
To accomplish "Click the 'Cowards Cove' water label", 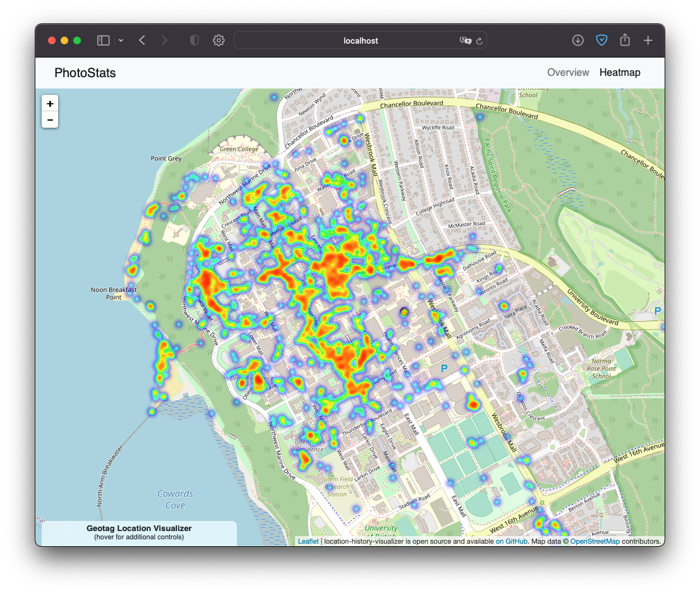I will [175, 499].
